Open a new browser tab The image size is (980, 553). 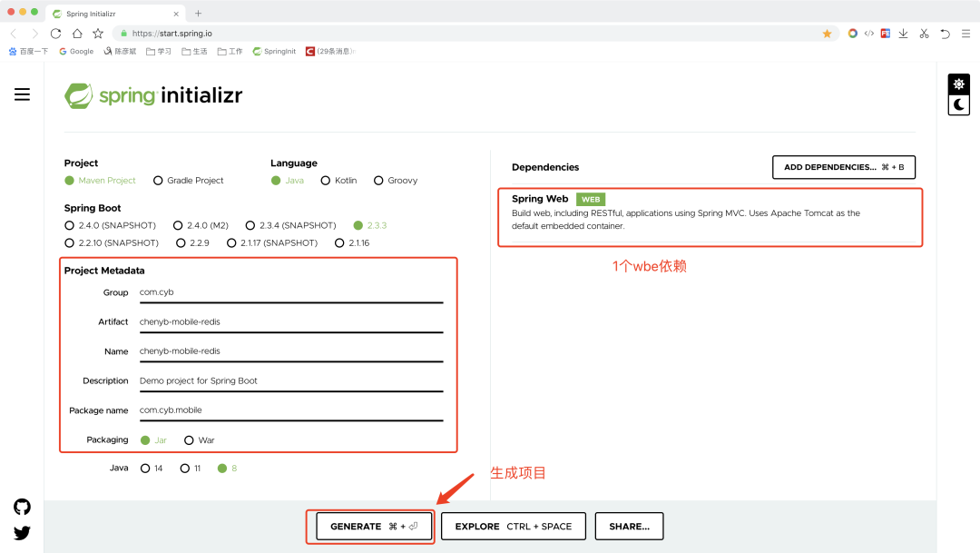[198, 13]
